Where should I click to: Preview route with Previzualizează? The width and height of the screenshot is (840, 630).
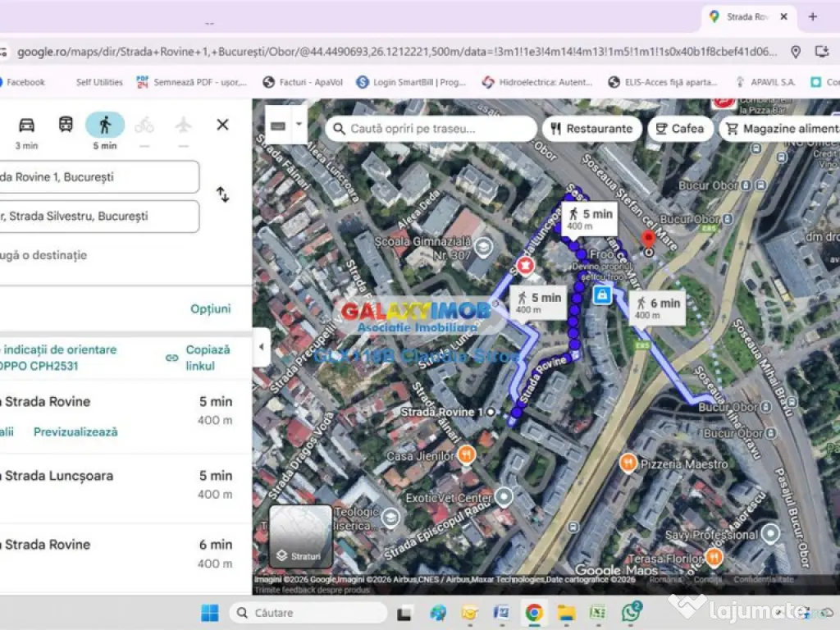[x=75, y=431]
